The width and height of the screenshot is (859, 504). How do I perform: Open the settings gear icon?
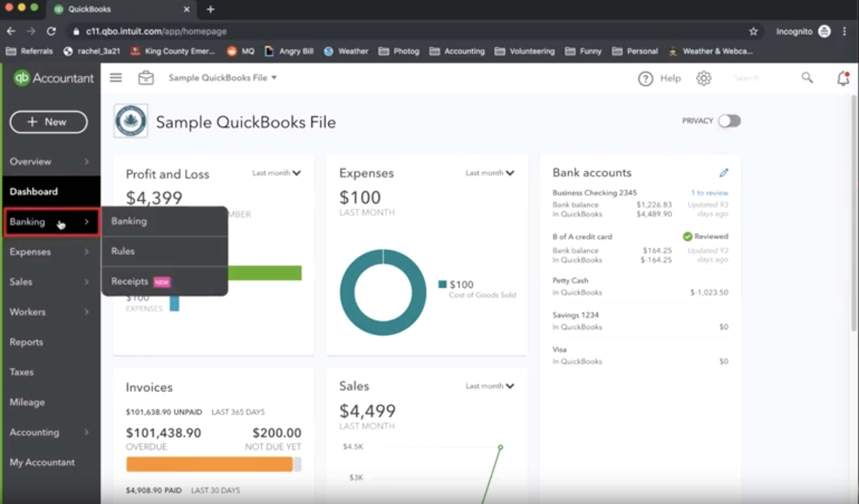pyautogui.click(x=703, y=79)
